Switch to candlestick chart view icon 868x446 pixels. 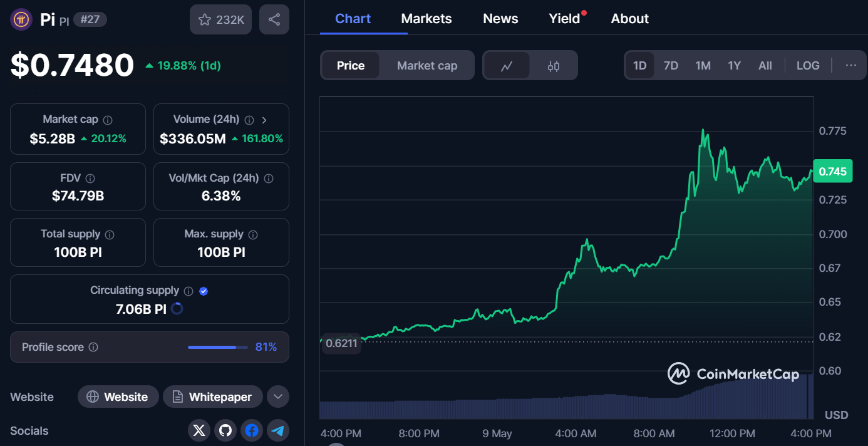click(x=553, y=66)
